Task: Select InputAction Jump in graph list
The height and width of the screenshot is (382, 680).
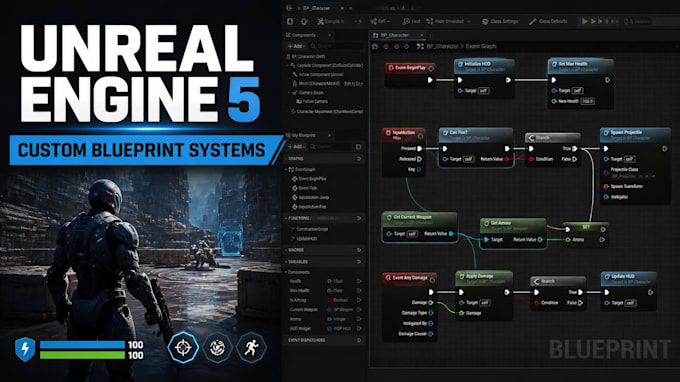Action: (x=311, y=197)
